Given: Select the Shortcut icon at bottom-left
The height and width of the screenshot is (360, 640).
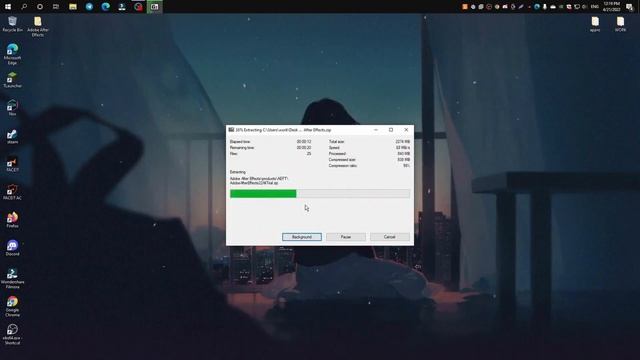Looking at the screenshot, I should click(x=12, y=334).
